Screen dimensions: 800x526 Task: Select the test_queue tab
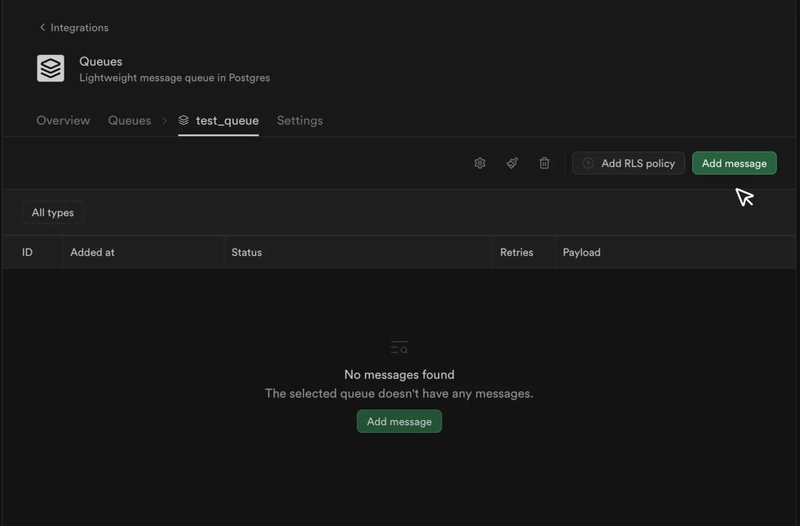click(x=227, y=120)
